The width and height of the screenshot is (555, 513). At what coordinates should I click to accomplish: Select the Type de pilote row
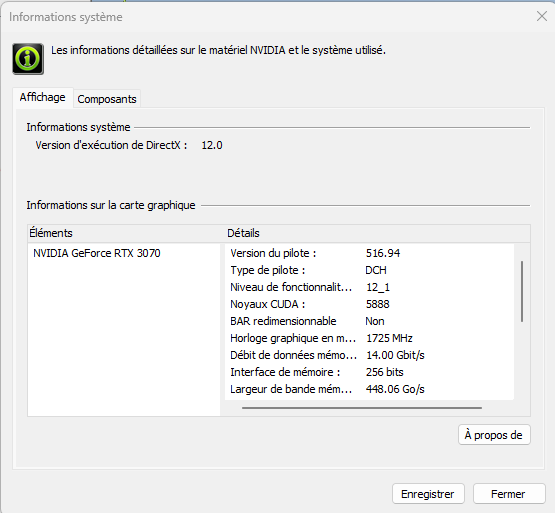click(x=369, y=270)
